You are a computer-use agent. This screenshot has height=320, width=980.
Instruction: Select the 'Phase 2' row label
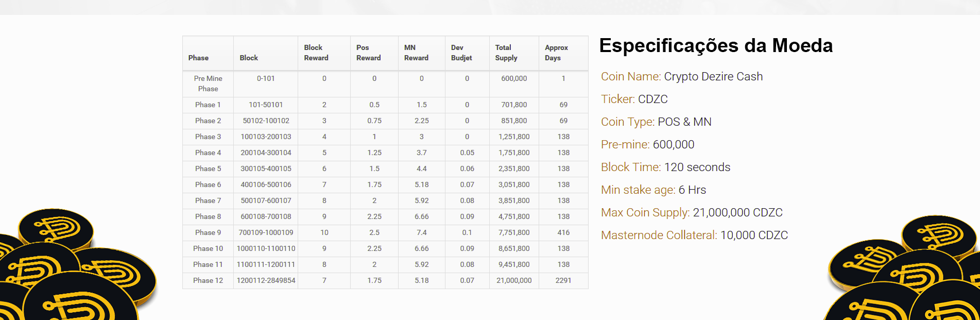point(208,121)
